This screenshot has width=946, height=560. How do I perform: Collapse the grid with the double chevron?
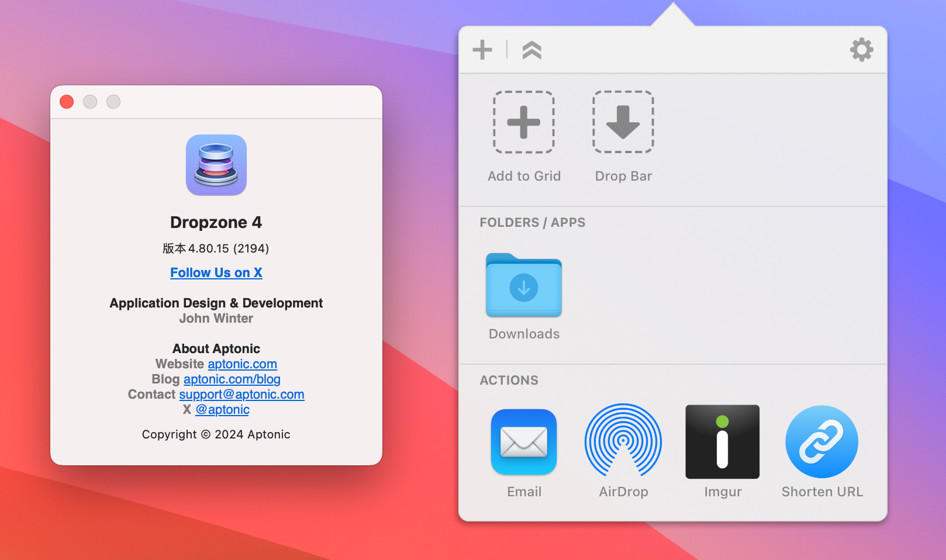[x=531, y=50]
